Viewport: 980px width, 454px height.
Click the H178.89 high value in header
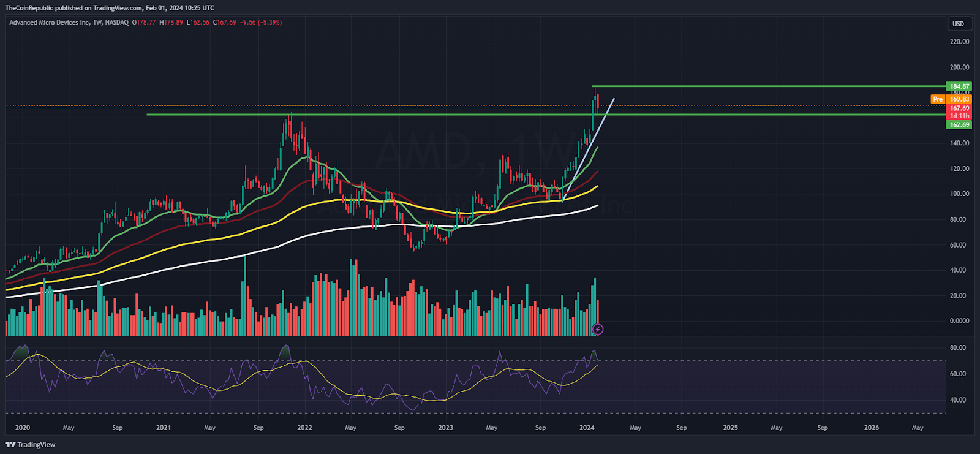(171, 23)
